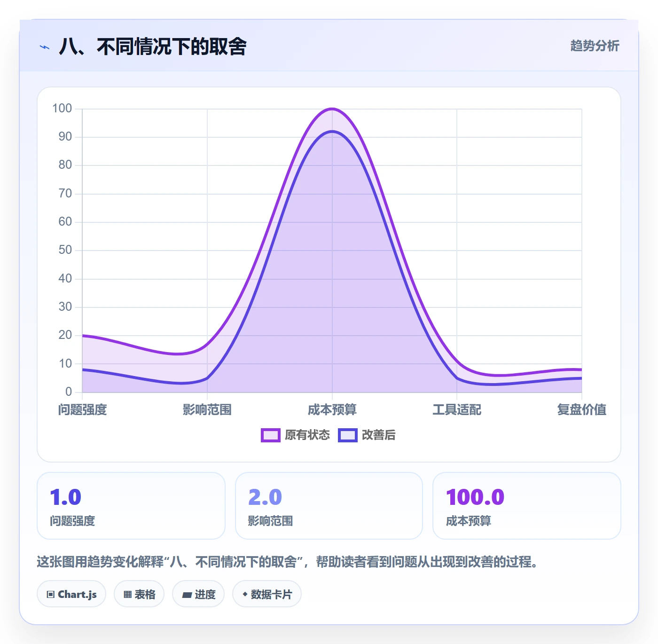Click the purple curve peak at 成本预算
Image resolution: width=658 pixels, height=644 pixels.
tap(332, 109)
